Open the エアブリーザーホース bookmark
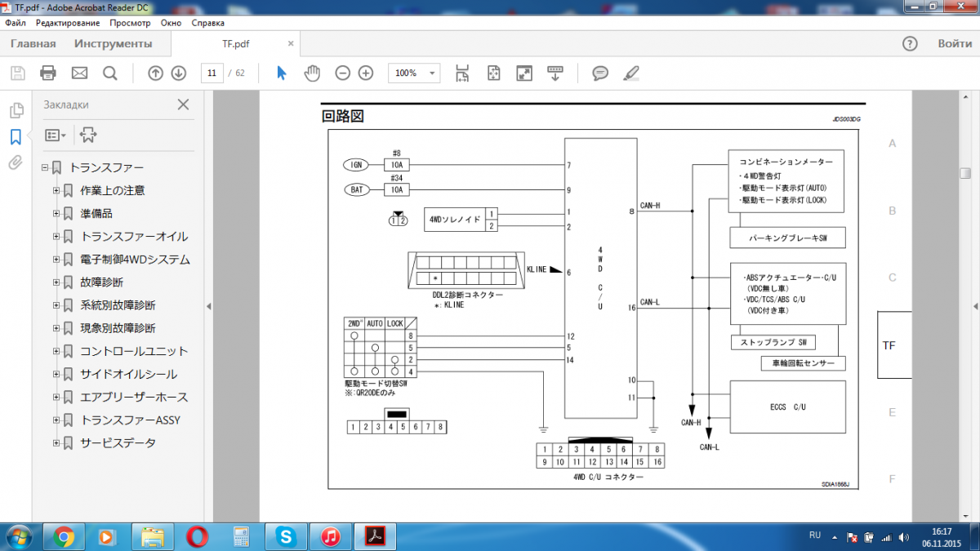Image resolution: width=980 pixels, height=551 pixels. click(x=134, y=398)
